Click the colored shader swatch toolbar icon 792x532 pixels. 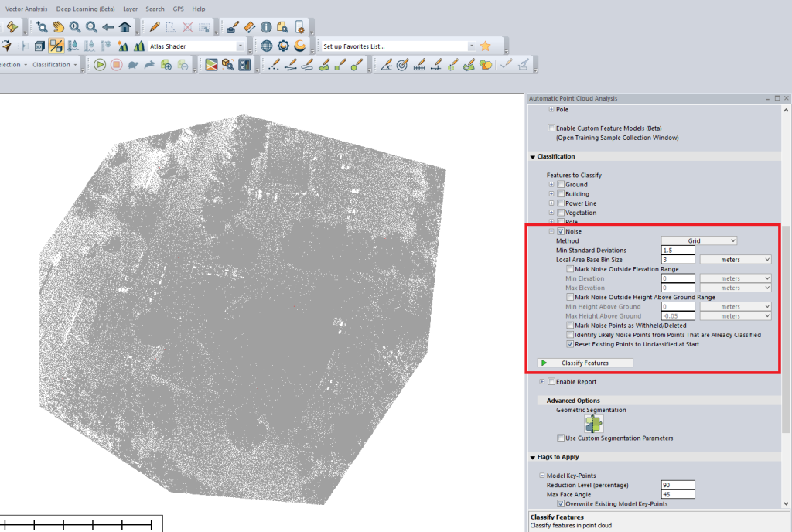210,65
